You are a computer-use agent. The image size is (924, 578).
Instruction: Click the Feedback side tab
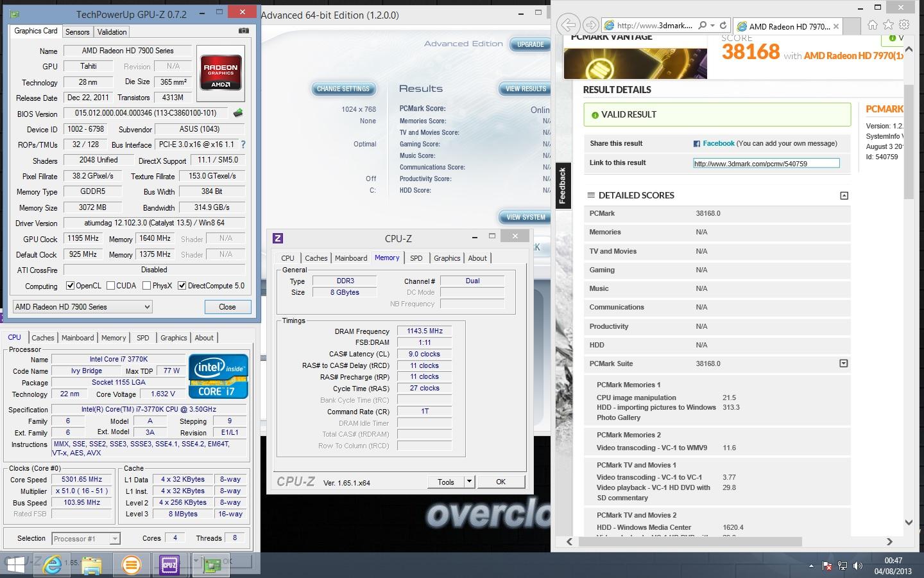tap(563, 186)
